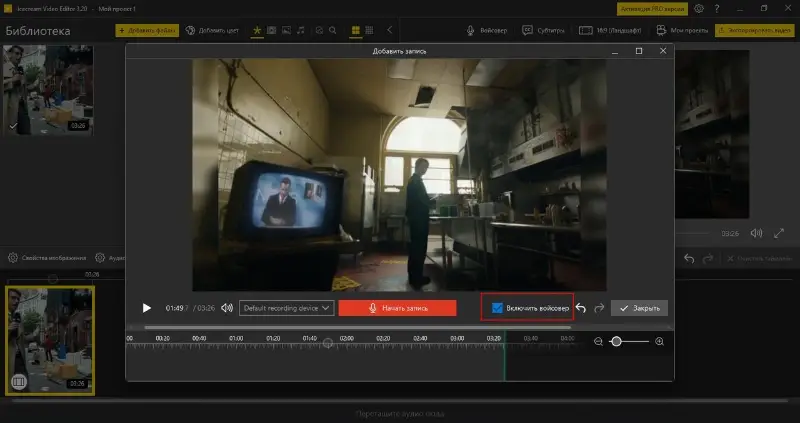
Task: Open the library search
Action: pyautogui.click(x=333, y=31)
